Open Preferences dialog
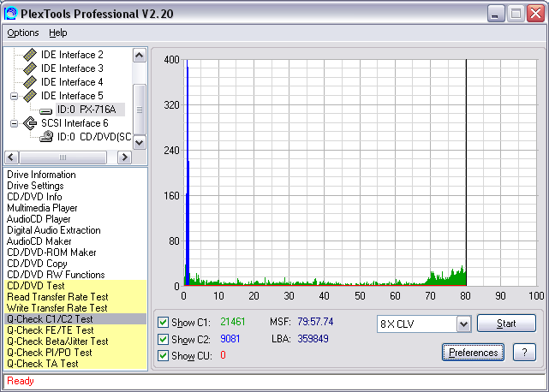The height and width of the screenshot is (392, 549). [x=473, y=352]
